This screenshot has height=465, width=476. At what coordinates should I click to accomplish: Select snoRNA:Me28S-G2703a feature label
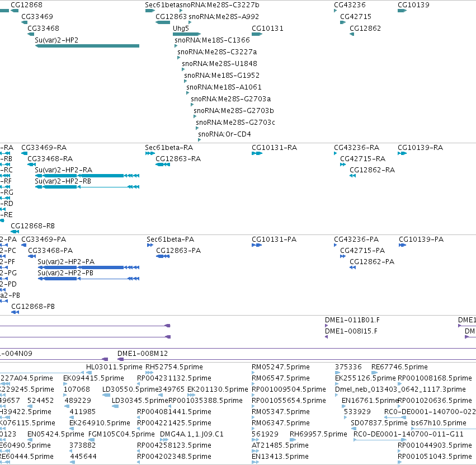pyautogui.click(x=230, y=99)
